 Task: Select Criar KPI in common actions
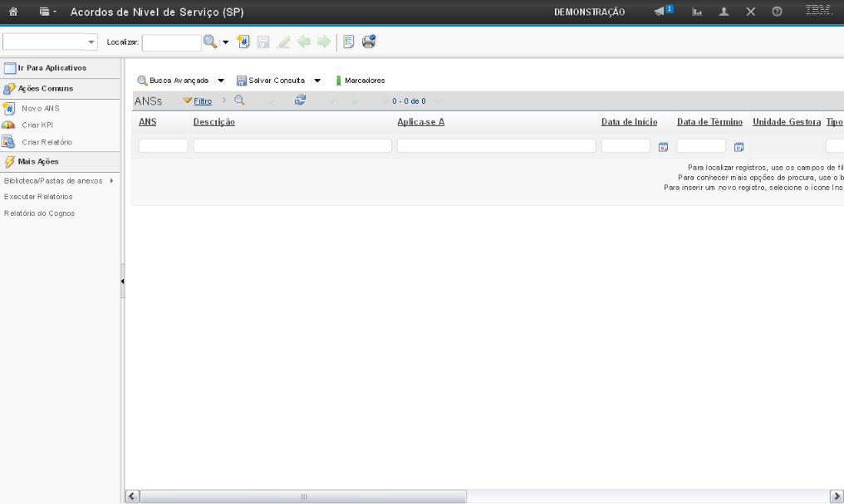37,125
